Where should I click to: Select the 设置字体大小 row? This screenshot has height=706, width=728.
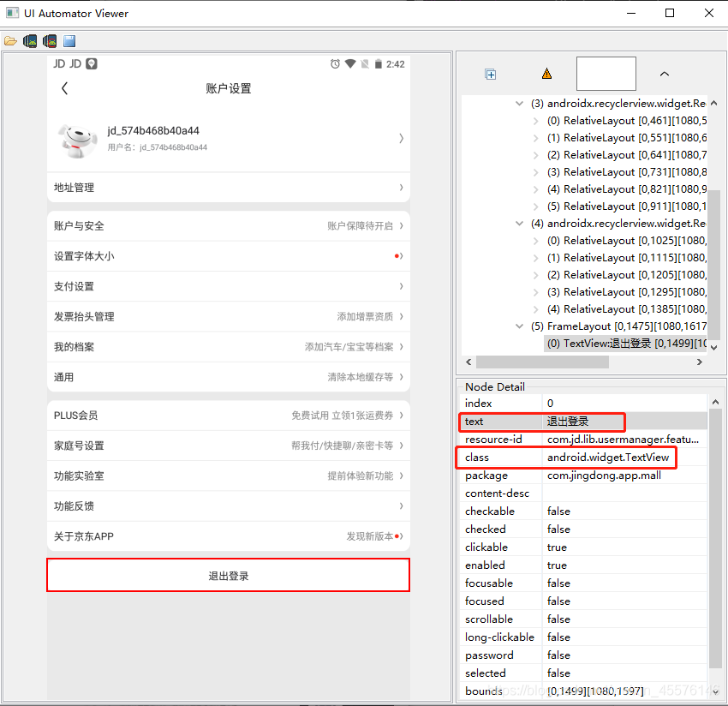click(229, 256)
